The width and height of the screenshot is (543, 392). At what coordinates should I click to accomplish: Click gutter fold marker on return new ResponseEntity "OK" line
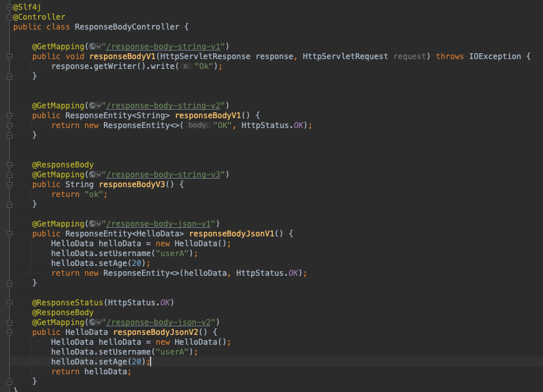coord(9,125)
